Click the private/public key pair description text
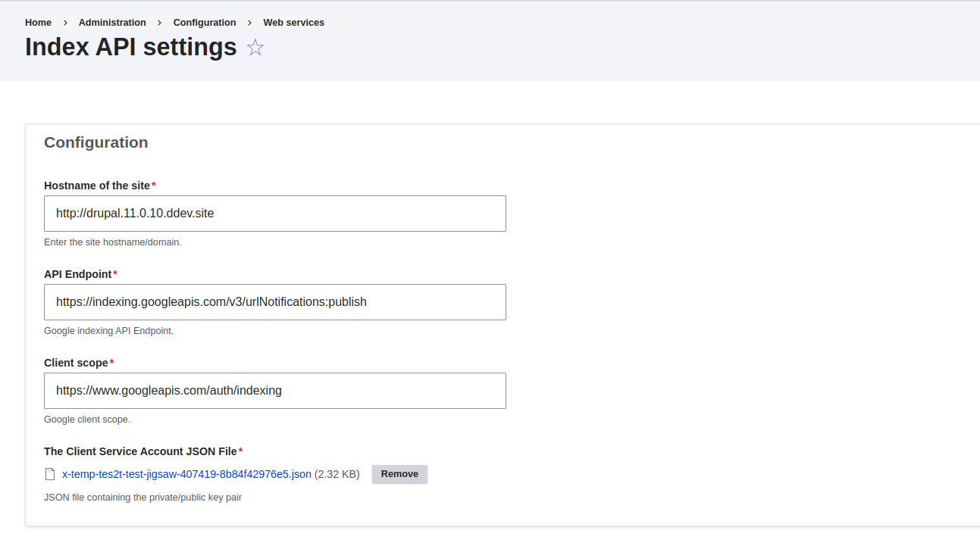The height and width of the screenshot is (543, 980). pos(142,497)
